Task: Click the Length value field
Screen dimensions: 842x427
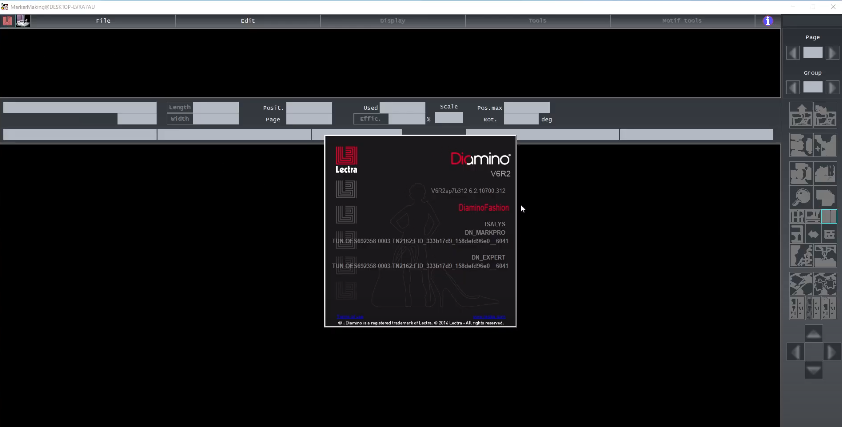Action: [216, 107]
